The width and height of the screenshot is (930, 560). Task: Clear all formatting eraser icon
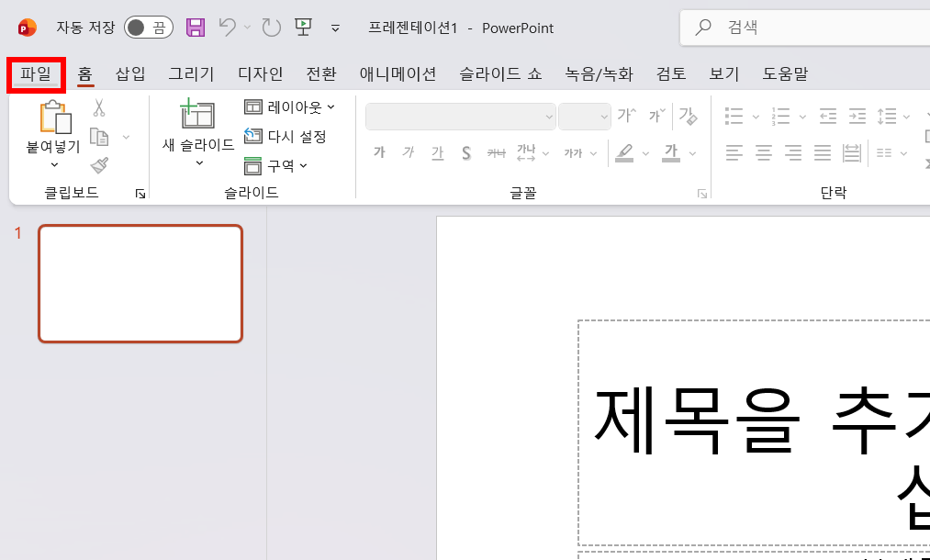(x=689, y=116)
